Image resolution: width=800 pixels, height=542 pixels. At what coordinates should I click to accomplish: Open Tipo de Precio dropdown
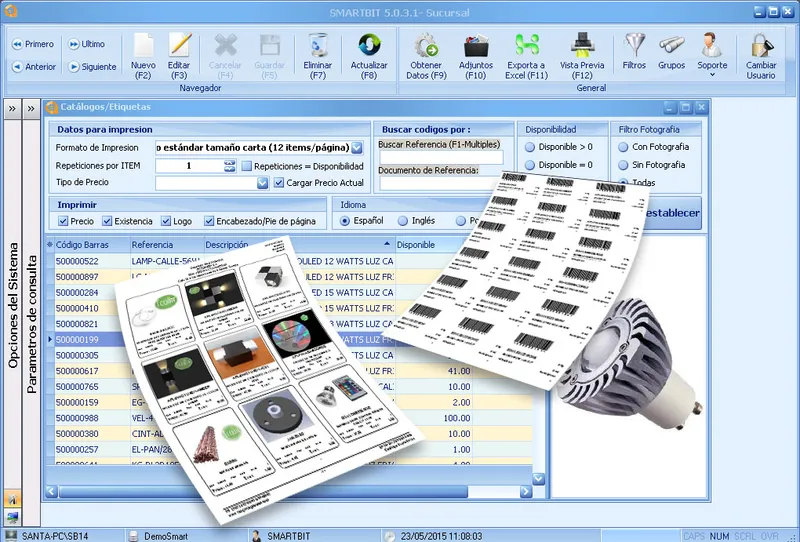263,183
